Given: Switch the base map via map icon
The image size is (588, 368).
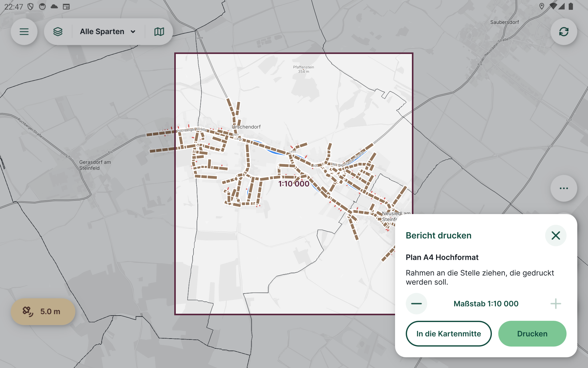Looking at the screenshot, I should point(159,32).
